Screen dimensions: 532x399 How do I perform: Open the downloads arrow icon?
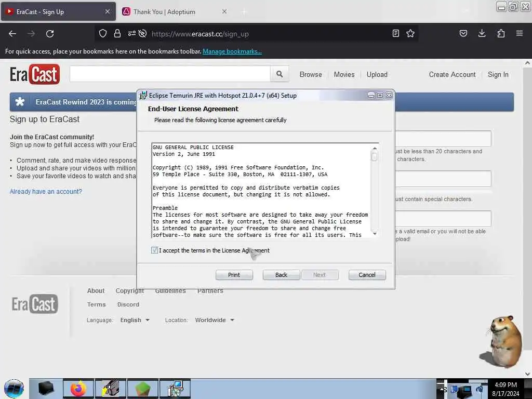click(482, 33)
